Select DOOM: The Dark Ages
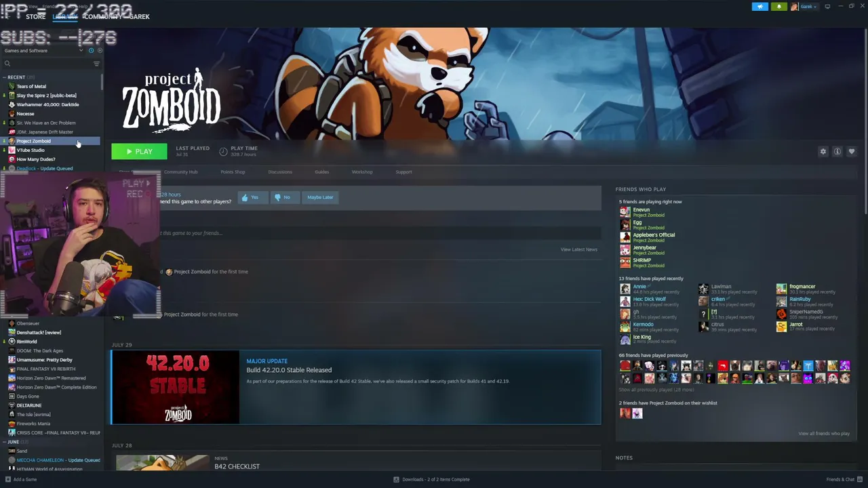 click(39, 351)
